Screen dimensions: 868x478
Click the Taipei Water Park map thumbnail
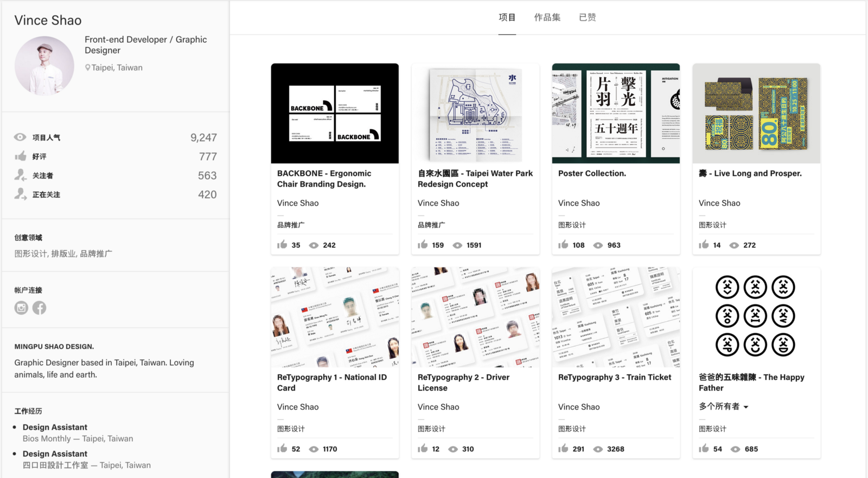[x=475, y=113]
